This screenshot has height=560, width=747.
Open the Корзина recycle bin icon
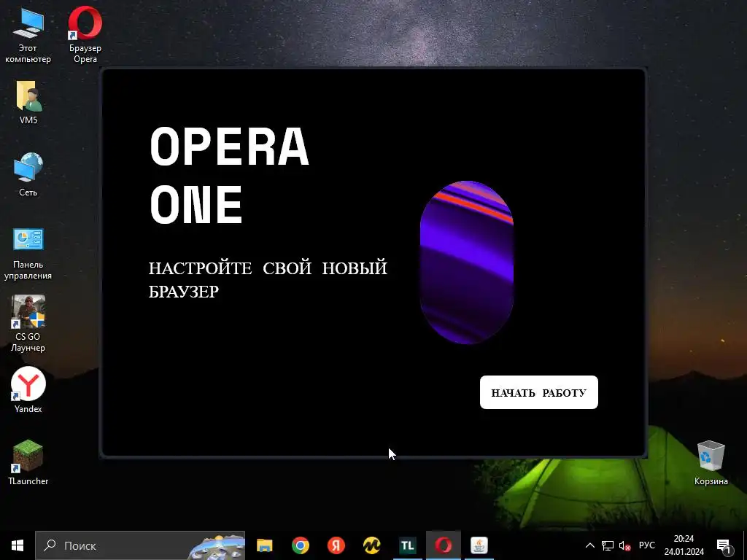[711, 463]
